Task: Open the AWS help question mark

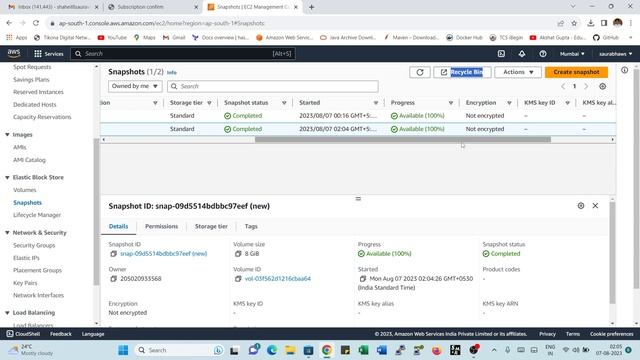Action: click(x=542, y=53)
